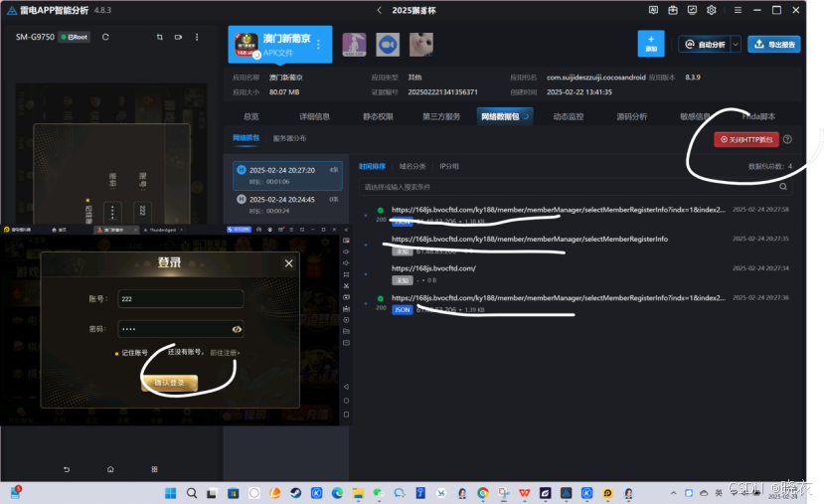Click the 导出报告 export button
824x504 pixels.
tap(774, 44)
